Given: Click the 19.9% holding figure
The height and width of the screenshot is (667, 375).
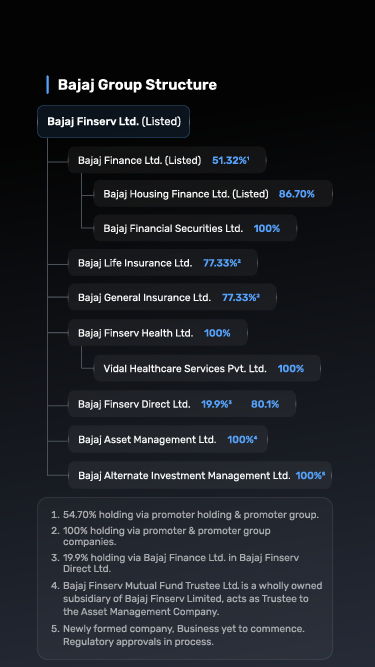Looking at the screenshot, I should [x=216, y=404].
